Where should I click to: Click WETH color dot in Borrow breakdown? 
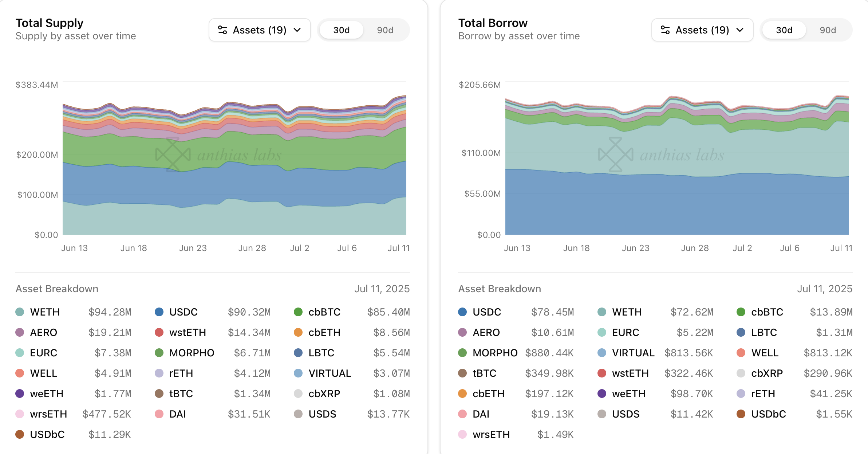tap(602, 312)
